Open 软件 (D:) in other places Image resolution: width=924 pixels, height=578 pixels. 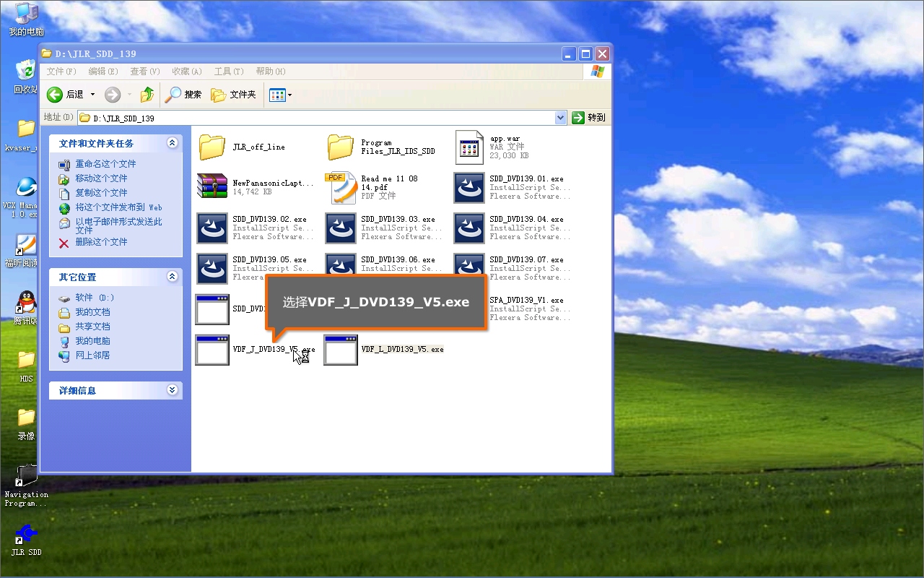pos(95,298)
